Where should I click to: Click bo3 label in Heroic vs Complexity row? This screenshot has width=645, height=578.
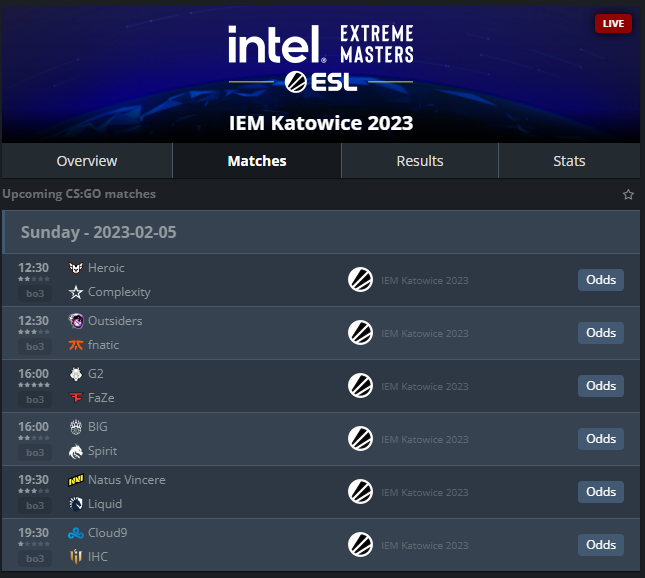(x=35, y=294)
